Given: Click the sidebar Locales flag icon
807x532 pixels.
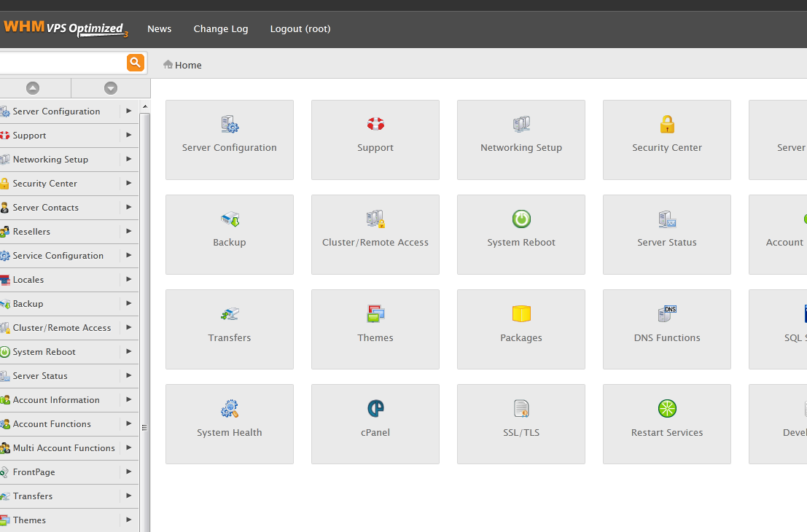Looking at the screenshot, I should 4,280.
